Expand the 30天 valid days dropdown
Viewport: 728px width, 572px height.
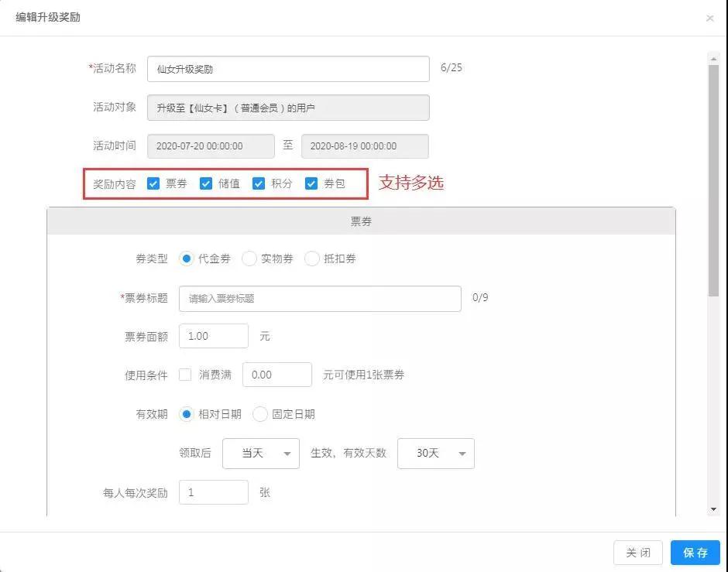point(435,454)
